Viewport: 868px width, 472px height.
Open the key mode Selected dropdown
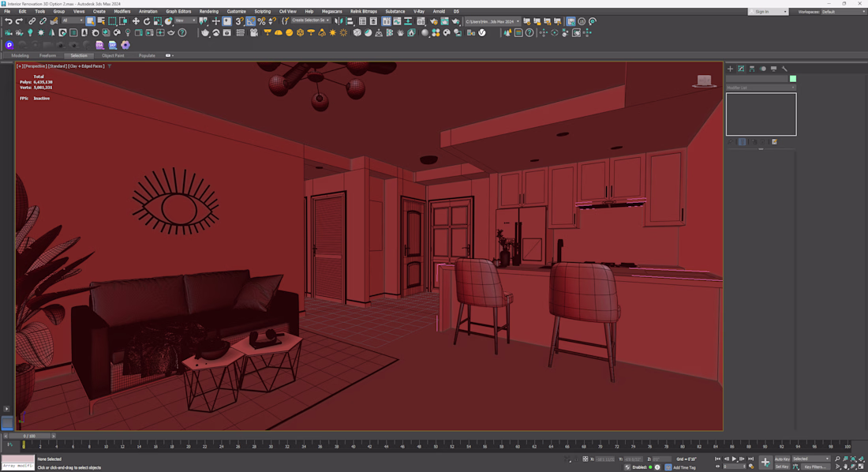tap(811, 459)
